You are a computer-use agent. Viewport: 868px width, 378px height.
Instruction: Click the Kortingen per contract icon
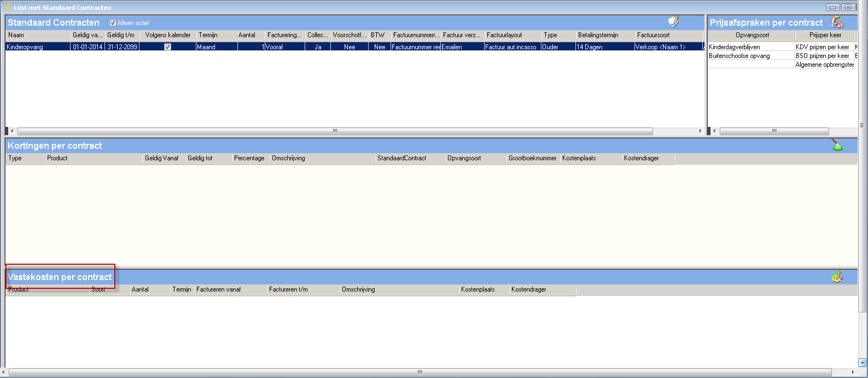pos(837,145)
